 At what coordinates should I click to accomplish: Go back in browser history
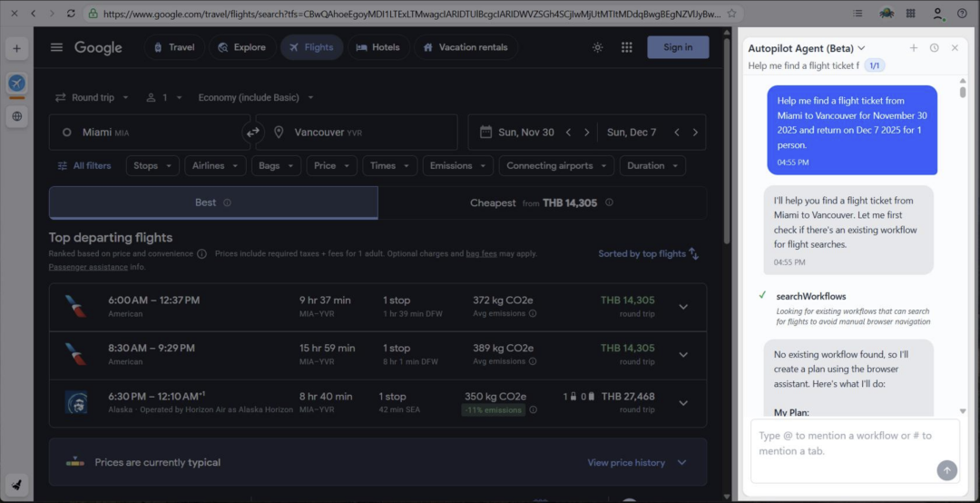(x=34, y=13)
